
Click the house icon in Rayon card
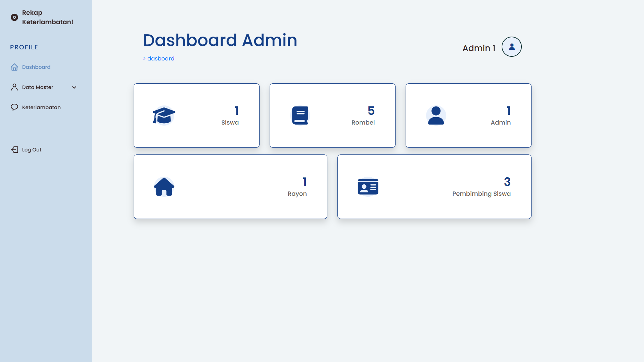164,187
